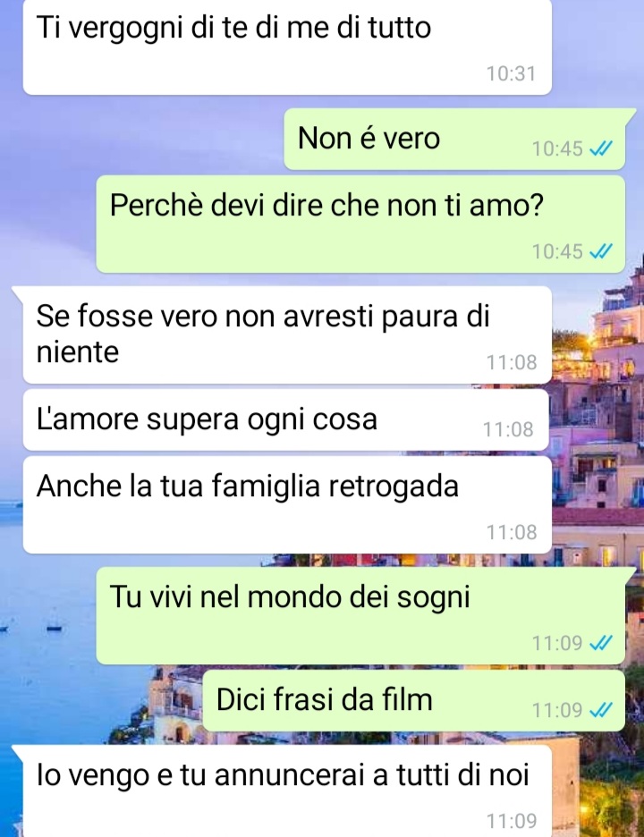
Task: Tap the 'Tu vivi nel mondo dei sogni' message
Action: pyautogui.click(x=360, y=615)
